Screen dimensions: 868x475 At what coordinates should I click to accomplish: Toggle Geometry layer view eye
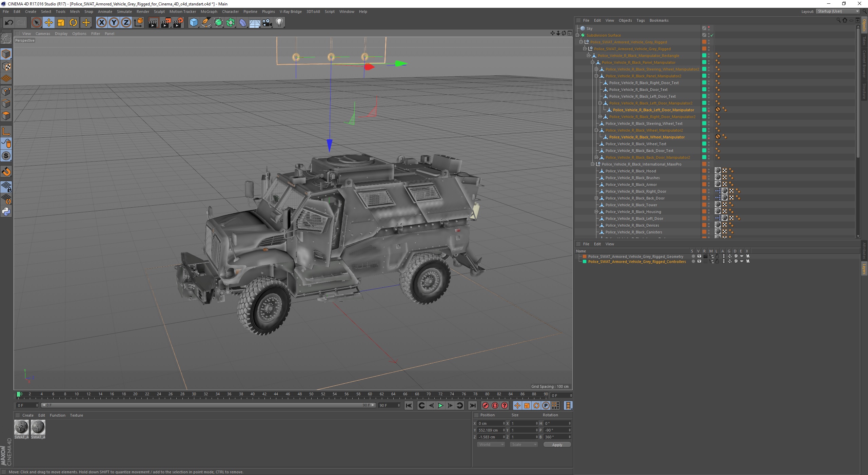click(699, 256)
